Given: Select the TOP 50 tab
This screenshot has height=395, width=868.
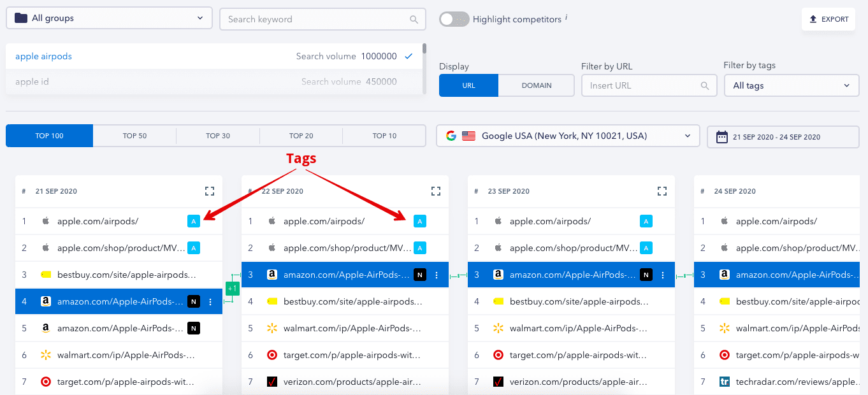Looking at the screenshot, I should [134, 136].
